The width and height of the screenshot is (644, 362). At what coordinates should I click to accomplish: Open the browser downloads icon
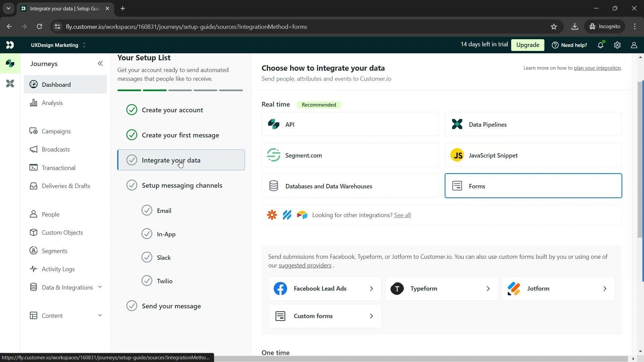(575, 27)
